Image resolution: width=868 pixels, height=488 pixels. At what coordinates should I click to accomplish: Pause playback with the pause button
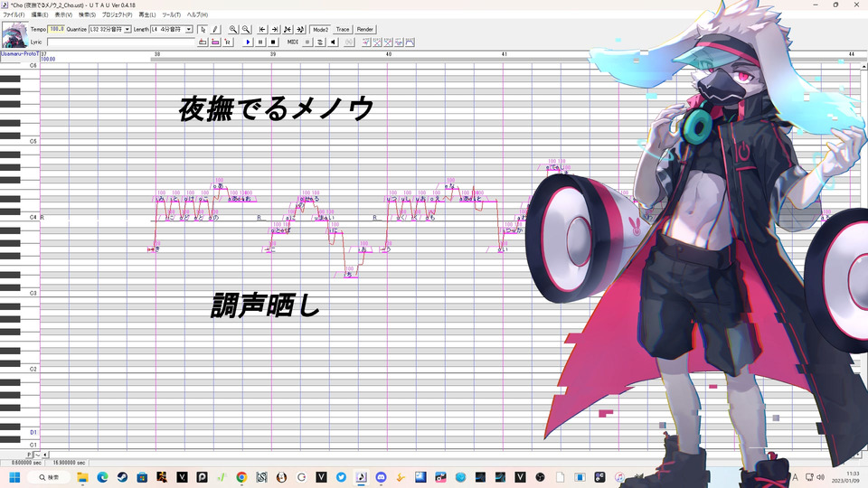(x=260, y=42)
